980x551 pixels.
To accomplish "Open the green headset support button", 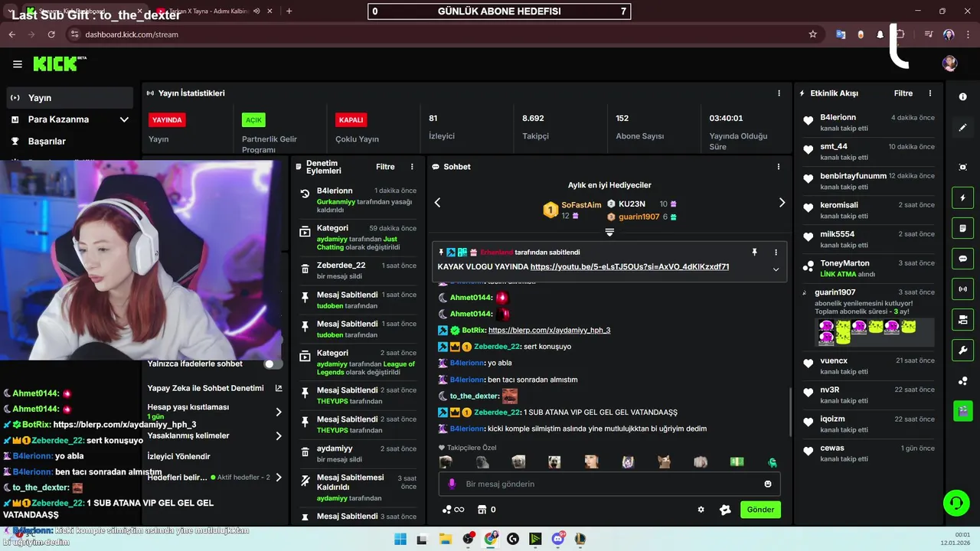I will [955, 503].
